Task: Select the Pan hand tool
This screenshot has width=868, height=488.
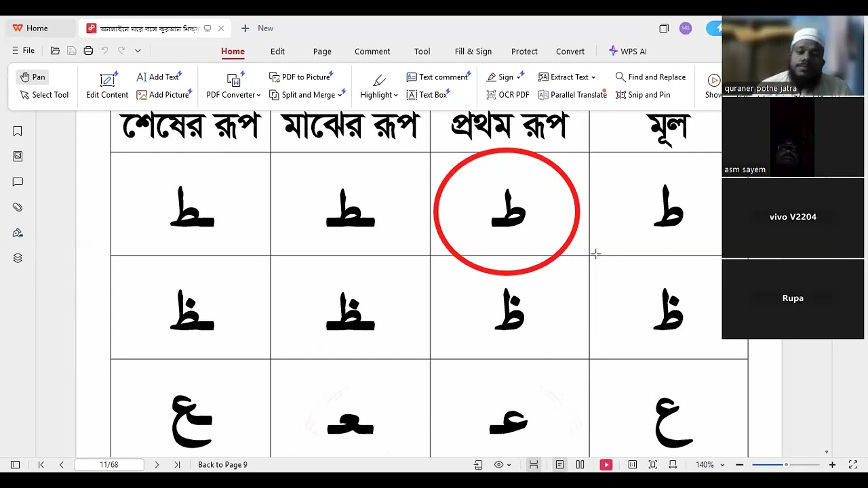Action: tap(33, 77)
